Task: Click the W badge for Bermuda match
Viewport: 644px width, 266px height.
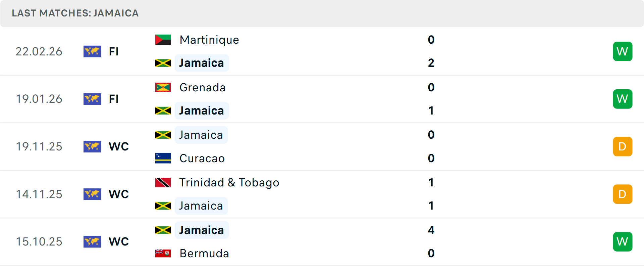Action: click(623, 241)
